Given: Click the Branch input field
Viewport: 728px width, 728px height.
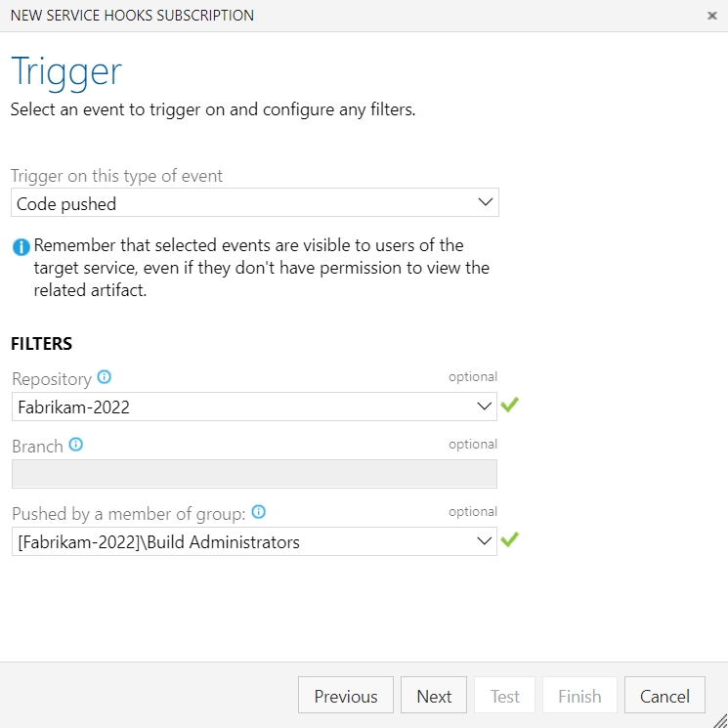Looking at the screenshot, I should (254, 474).
